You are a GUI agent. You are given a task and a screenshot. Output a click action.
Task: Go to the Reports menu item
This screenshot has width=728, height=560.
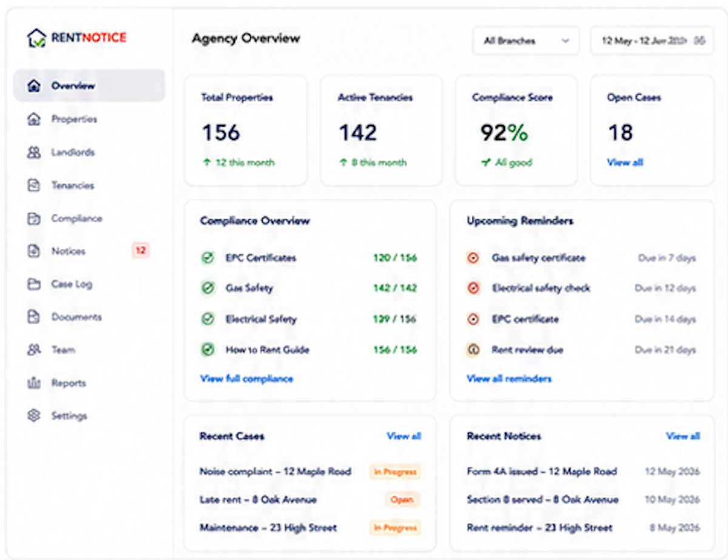pyautogui.click(x=90, y=383)
